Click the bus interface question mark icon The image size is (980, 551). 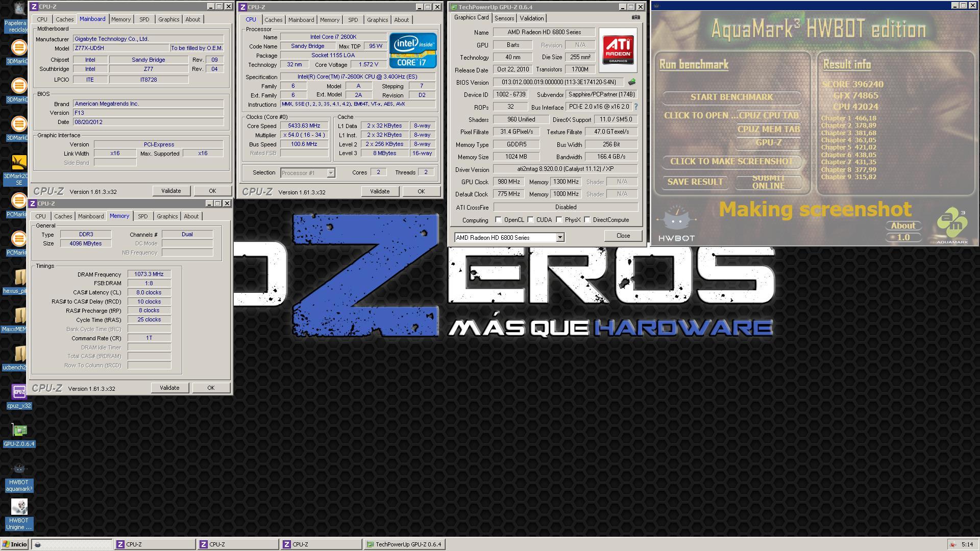coord(636,107)
